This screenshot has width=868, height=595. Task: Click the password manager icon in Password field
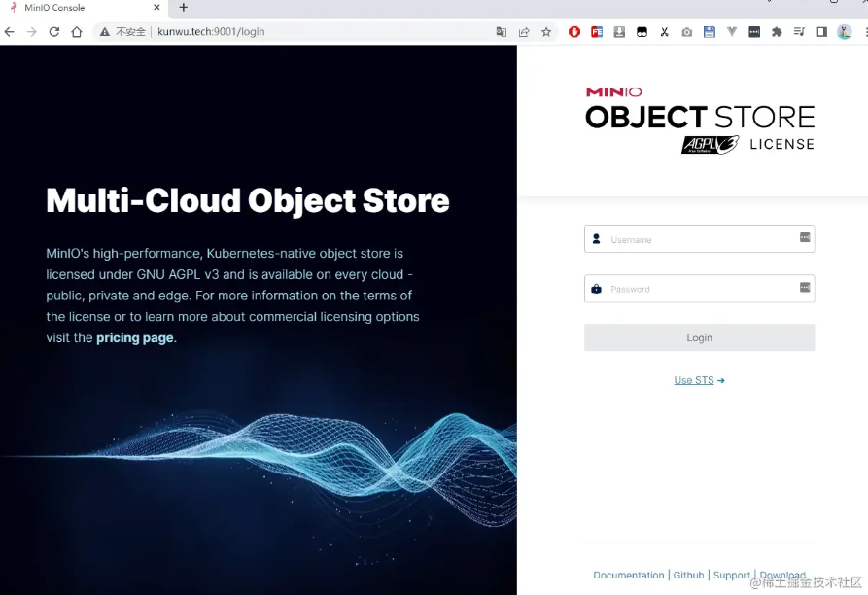point(805,287)
